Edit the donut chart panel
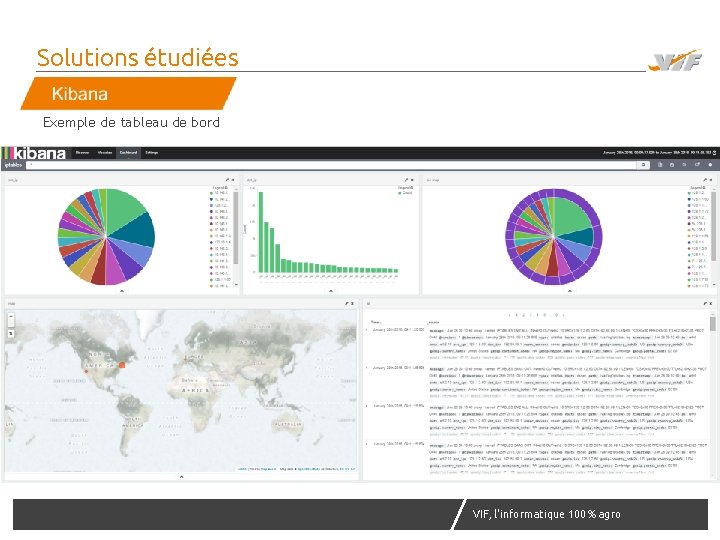Screen dimensions: 720x540 [705, 180]
